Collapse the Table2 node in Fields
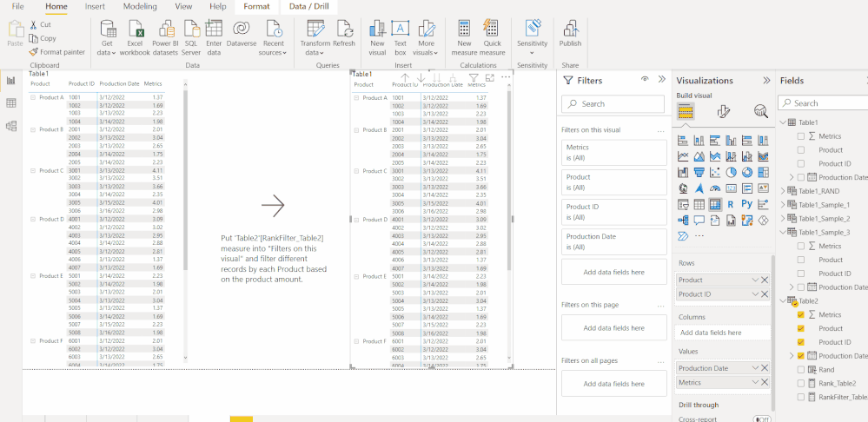This screenshot has height=422, width=868. [783, 301]
